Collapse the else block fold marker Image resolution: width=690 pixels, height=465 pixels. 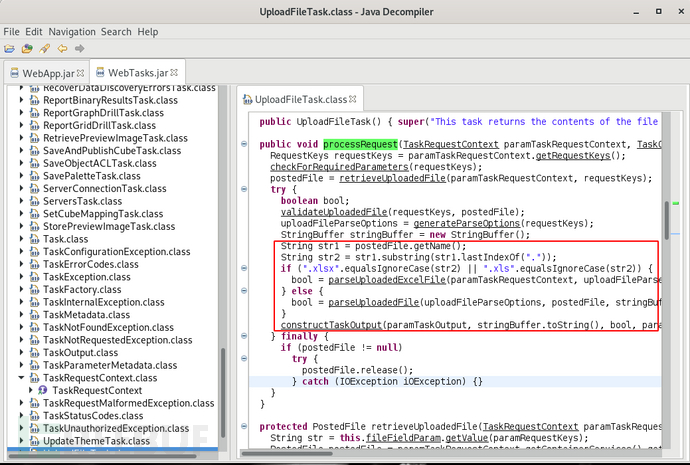point(244,290)
